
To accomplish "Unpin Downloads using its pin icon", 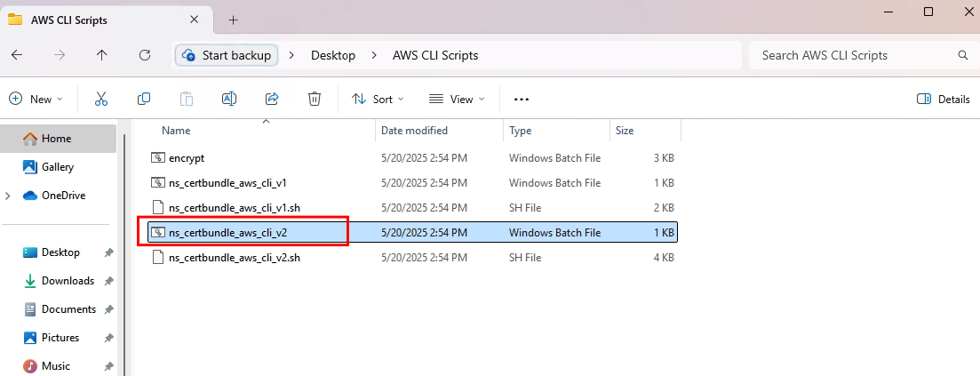I will point(108,281).
